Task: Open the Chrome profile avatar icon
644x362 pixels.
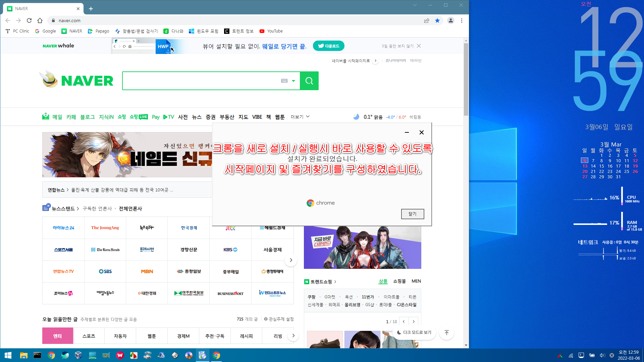Action: [x=451, y=20]
